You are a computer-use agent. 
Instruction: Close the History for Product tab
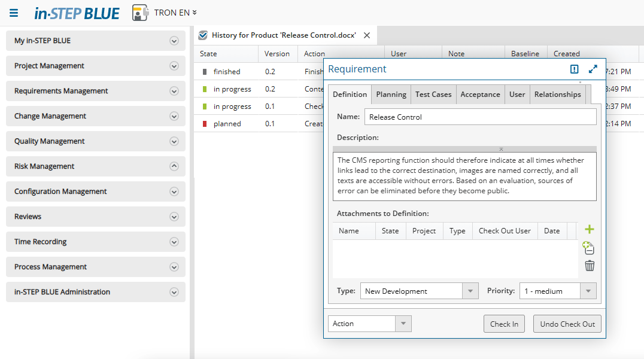click(x=367, y=35)
